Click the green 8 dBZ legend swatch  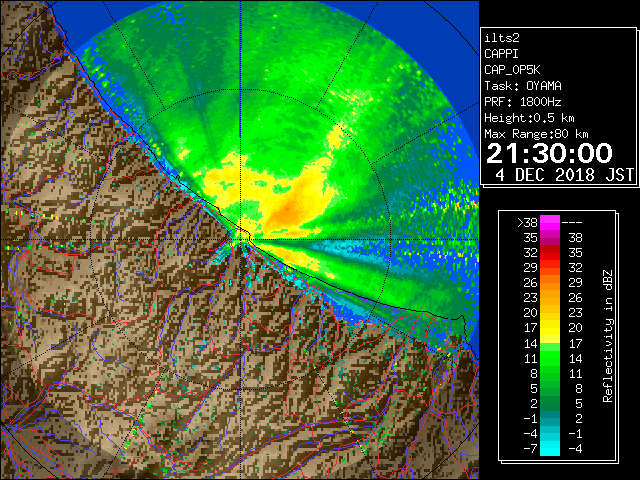click(x=550, y=373)
